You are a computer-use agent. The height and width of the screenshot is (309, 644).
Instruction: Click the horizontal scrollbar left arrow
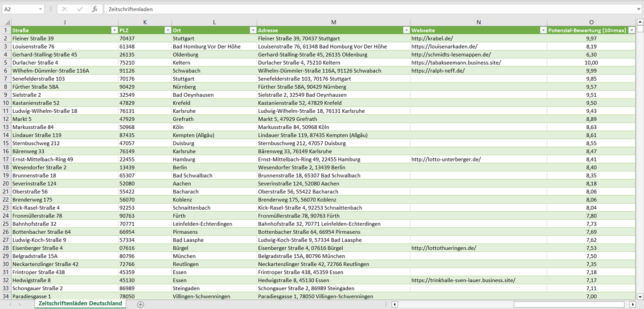(394, 304)
